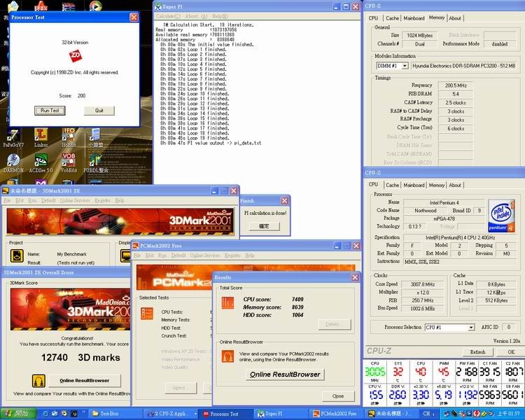Click OK in the CPU-Z window
This screenshot has height=420, width=525.
[x=511, y=352]
